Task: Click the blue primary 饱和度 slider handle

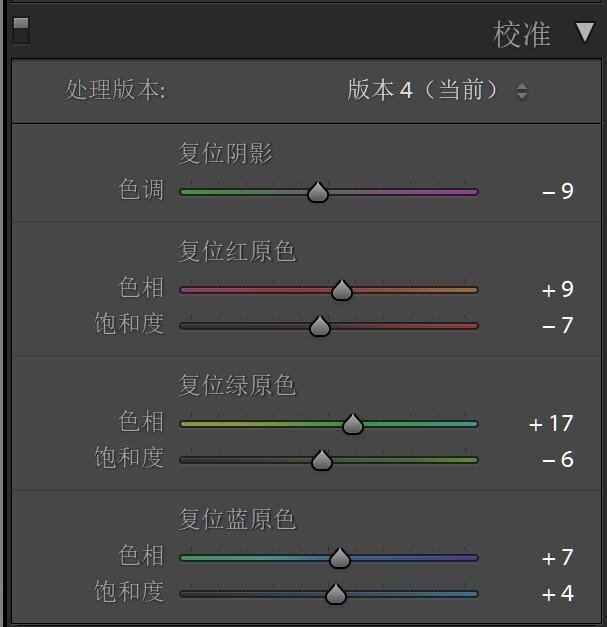Action: click(x=336, y=594)
